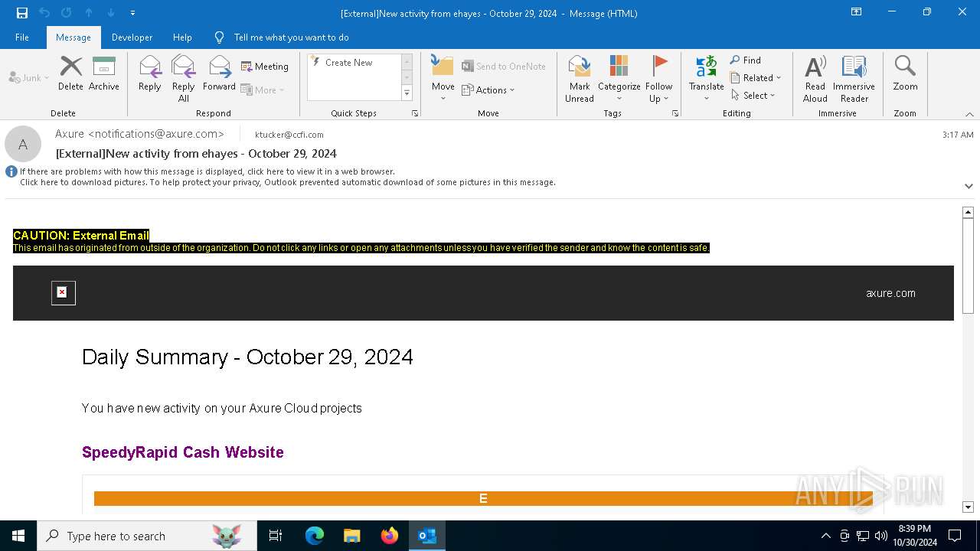Open the Move folder dropdown
The image size is (980, 551).
[x=443, y=79]
